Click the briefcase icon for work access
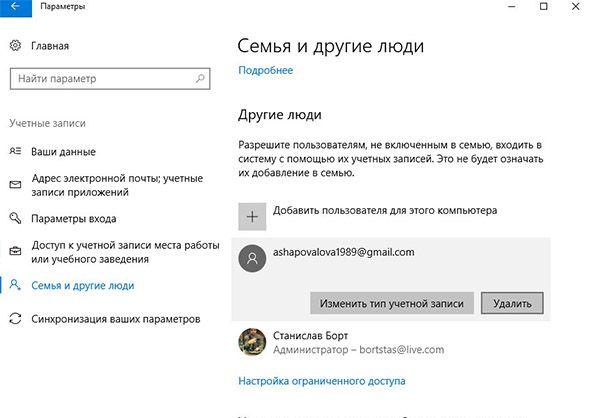589x418 pixels. 15,252
